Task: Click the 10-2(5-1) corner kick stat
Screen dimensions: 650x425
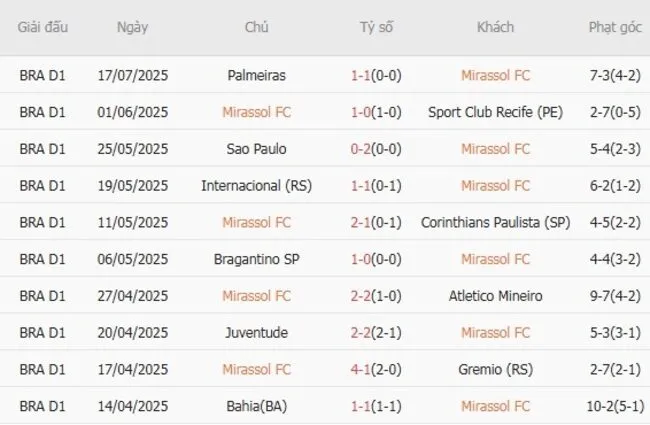Action: coord(615,406)
